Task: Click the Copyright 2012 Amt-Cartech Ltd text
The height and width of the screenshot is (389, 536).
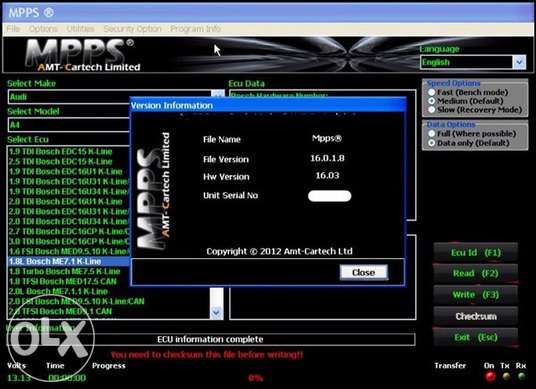Action: point(279,252)
